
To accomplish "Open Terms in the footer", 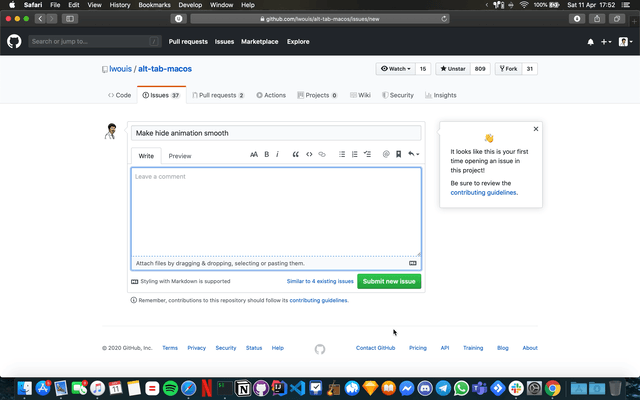I will (x=170, y=348).
